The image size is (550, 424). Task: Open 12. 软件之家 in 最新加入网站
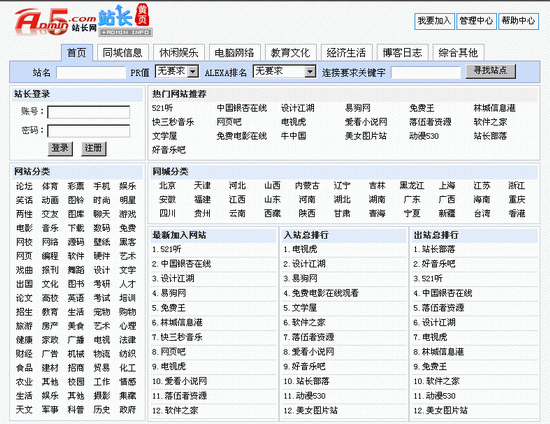point(175,410)
